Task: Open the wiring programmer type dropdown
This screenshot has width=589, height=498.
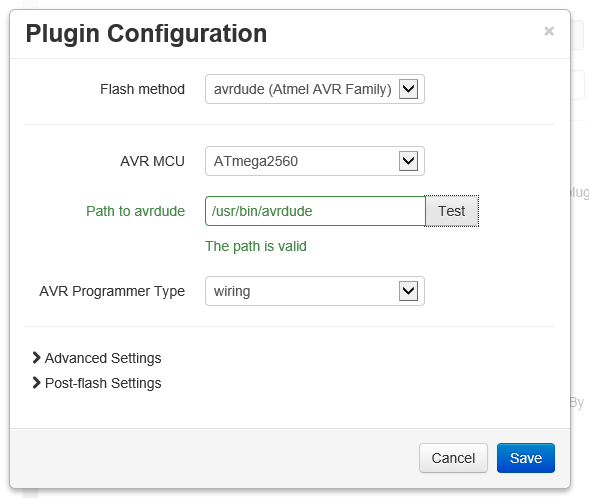Action: (315, 291)
